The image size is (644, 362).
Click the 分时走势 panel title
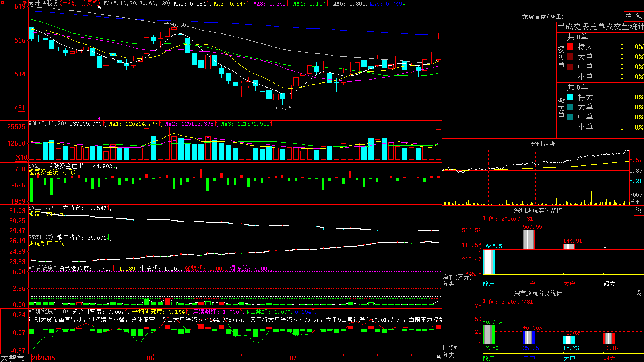coord(543,144)
